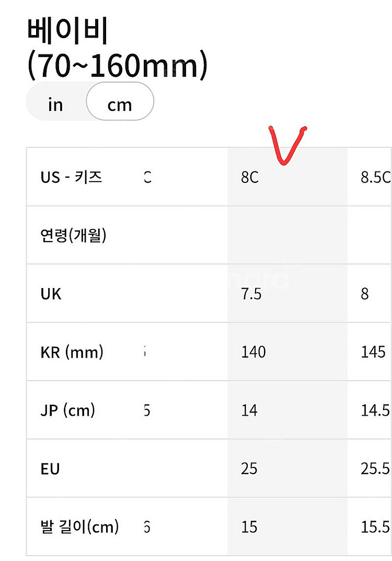Click the 연령(개월) row header
This screenshot has height=561, width=392.
(73, 235)
